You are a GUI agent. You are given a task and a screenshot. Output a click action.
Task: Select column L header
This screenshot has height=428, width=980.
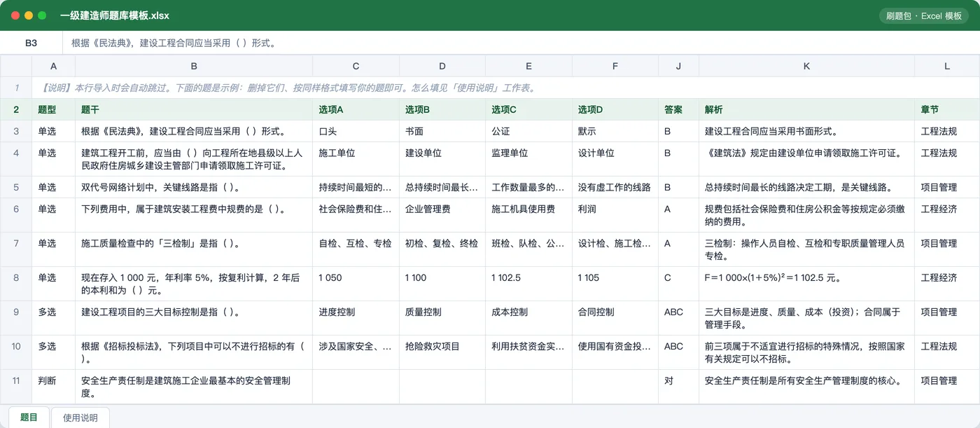(x=947, y=67)
